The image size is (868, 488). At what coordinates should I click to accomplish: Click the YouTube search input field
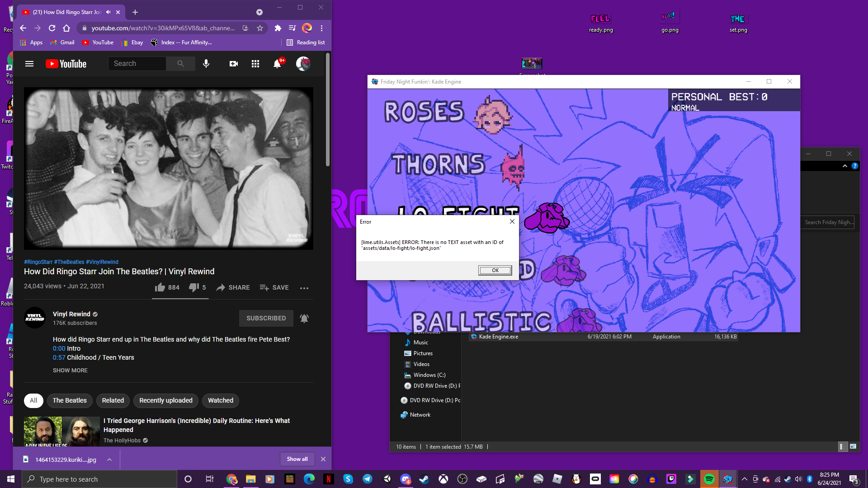click(x=137, y=64)
